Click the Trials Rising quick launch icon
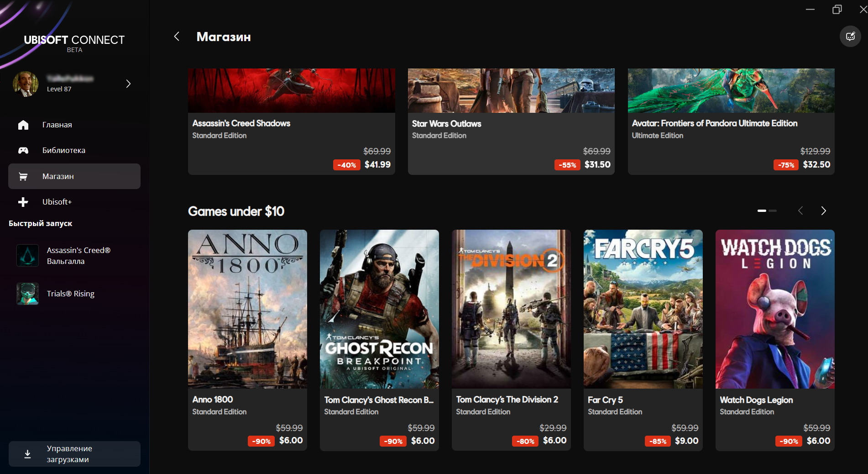The image size is (868, 474). point(27,294)
